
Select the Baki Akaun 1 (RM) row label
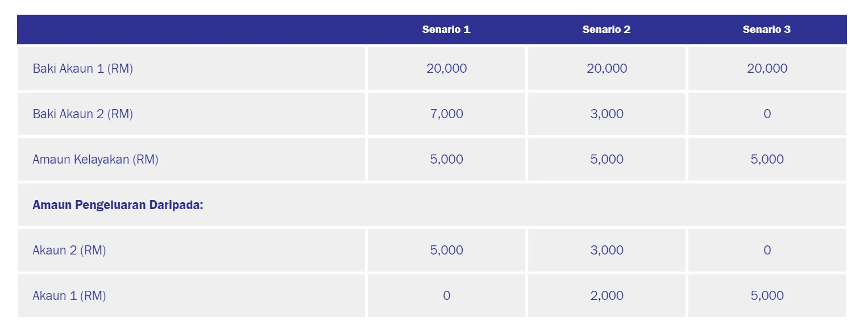pos(83,69)
